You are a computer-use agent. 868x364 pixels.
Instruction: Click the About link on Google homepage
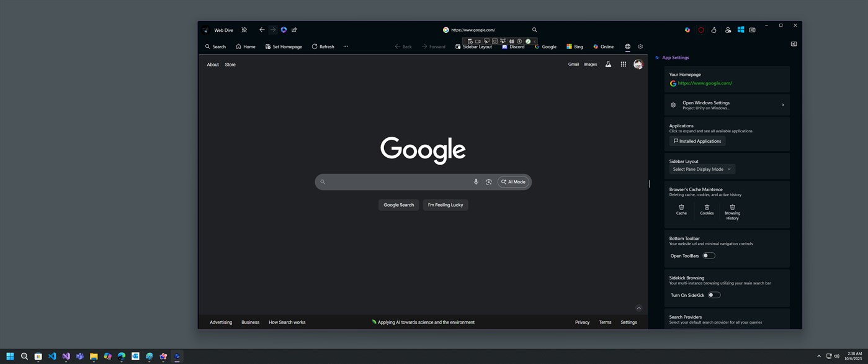213,64
